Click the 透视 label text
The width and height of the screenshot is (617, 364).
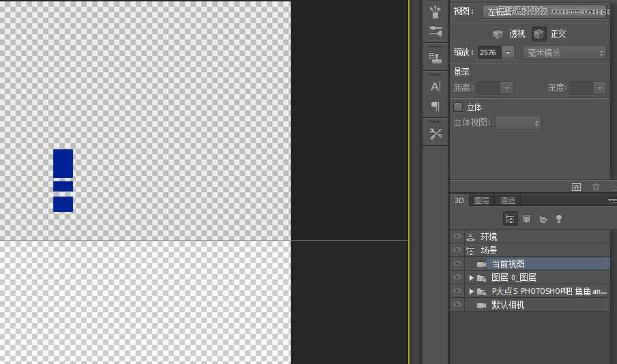(x=517, y=34)
